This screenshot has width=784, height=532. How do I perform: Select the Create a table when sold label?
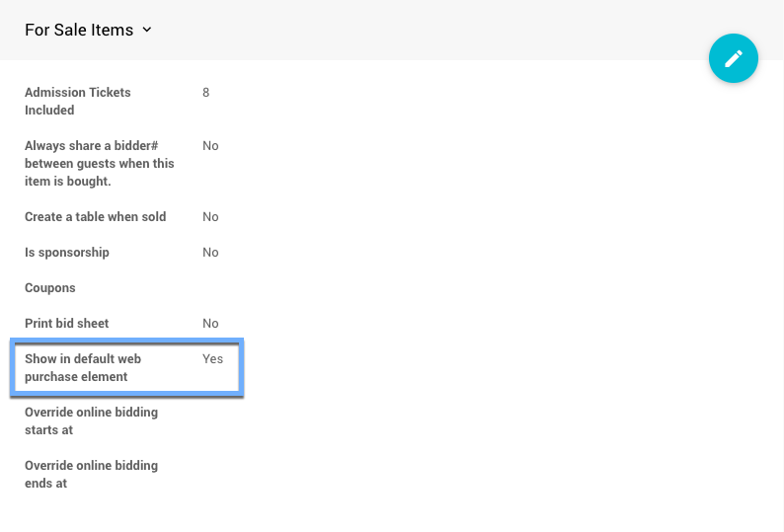tap(95, 217)
